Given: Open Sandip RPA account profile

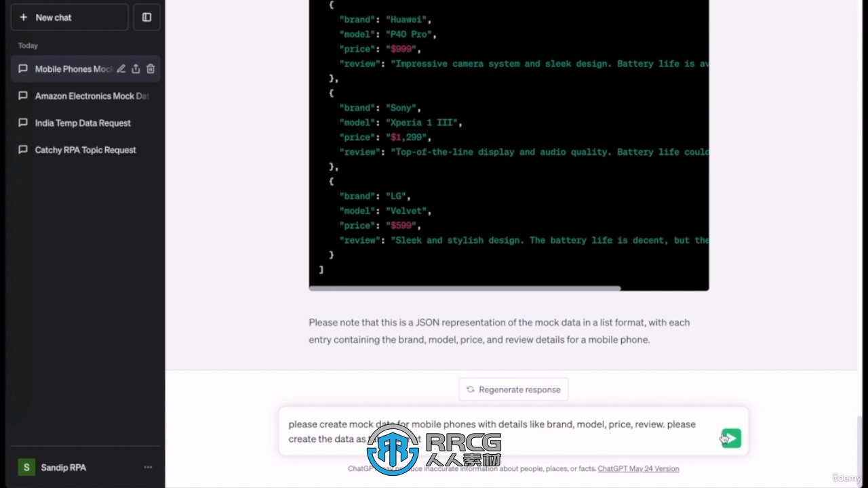Looking at the screenshot, I should tap(85, 467).
